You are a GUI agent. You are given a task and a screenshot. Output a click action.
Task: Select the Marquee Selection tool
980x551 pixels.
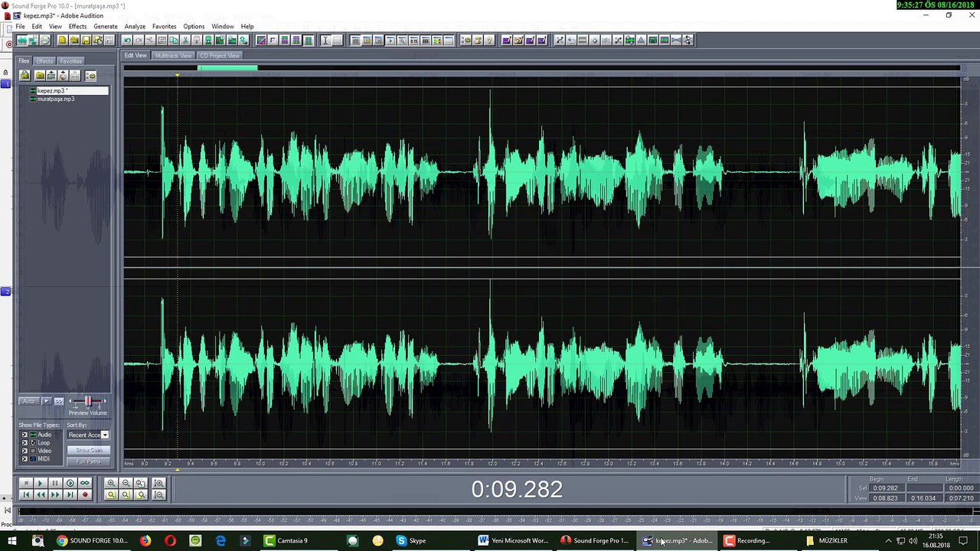click(337, 40)
